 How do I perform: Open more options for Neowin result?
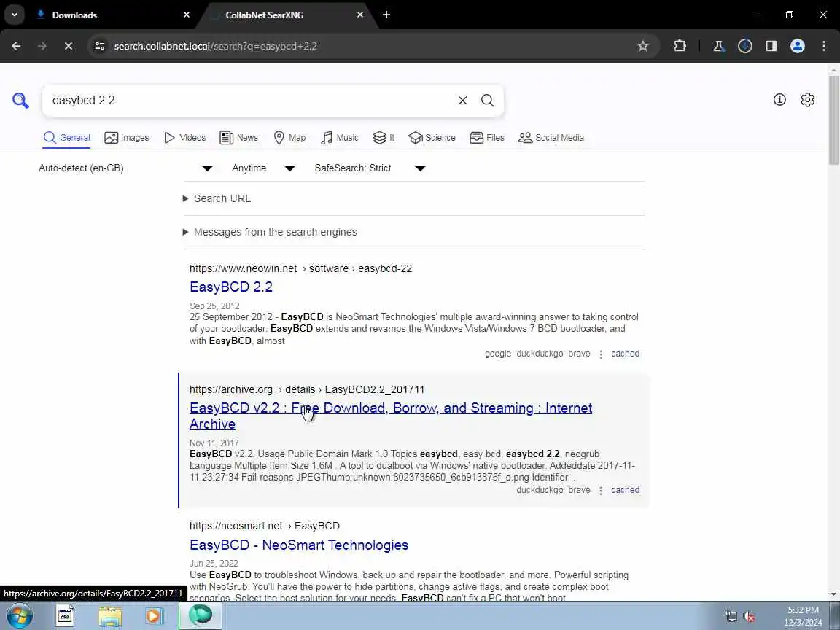(x=601, y=354)
